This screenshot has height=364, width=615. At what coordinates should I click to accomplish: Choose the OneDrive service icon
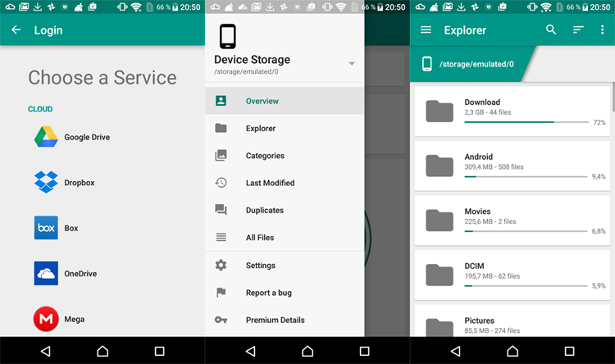click(x=46, y=273)
